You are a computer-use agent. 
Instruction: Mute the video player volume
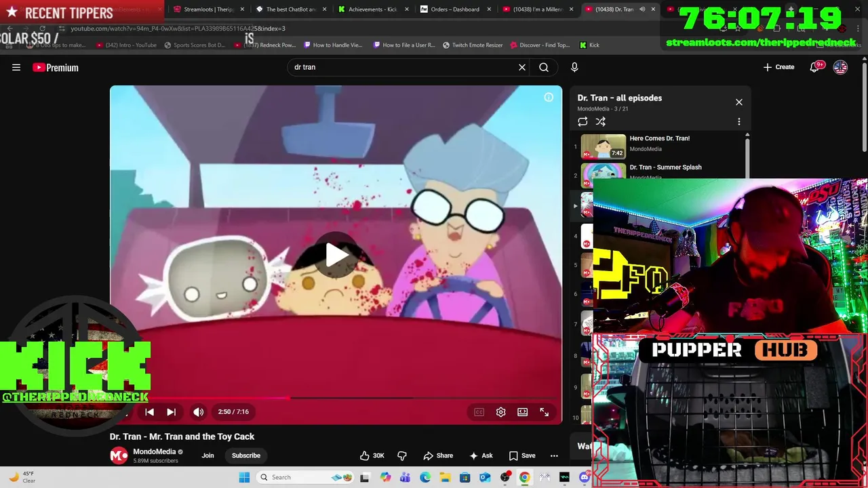[x=198, y=411]
